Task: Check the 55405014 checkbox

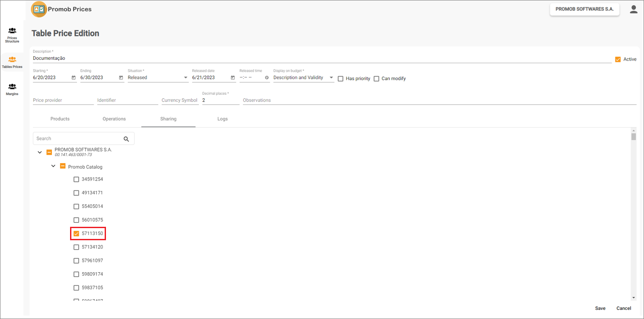Action: click(76, 206)
